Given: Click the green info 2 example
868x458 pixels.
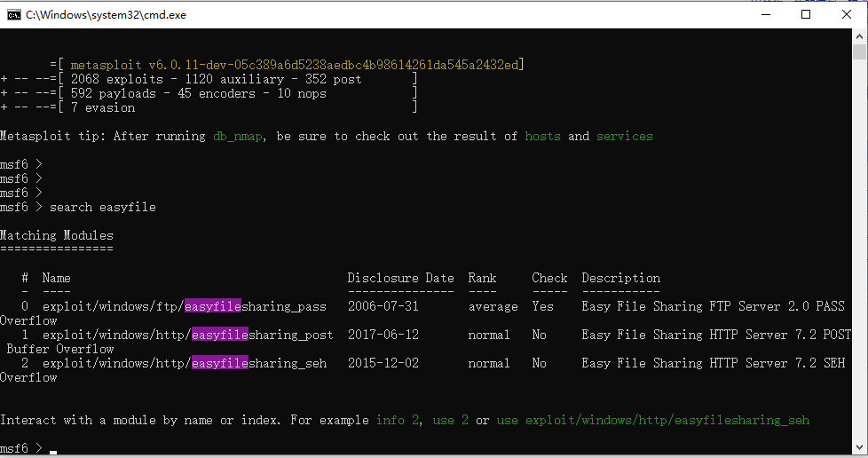Looking at the screenshot, I should click(x=398, y=421).
